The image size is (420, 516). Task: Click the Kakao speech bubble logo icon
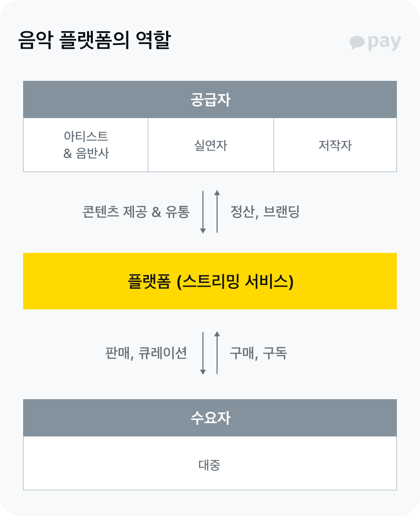357,42
